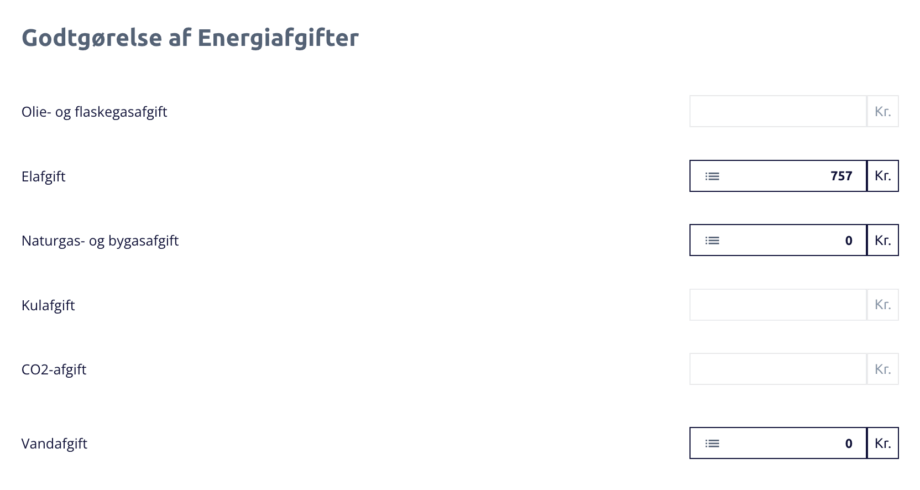920x490 pixels.
Task: Click the Kr. suffix of Kulafgift field
Action: 883,305
